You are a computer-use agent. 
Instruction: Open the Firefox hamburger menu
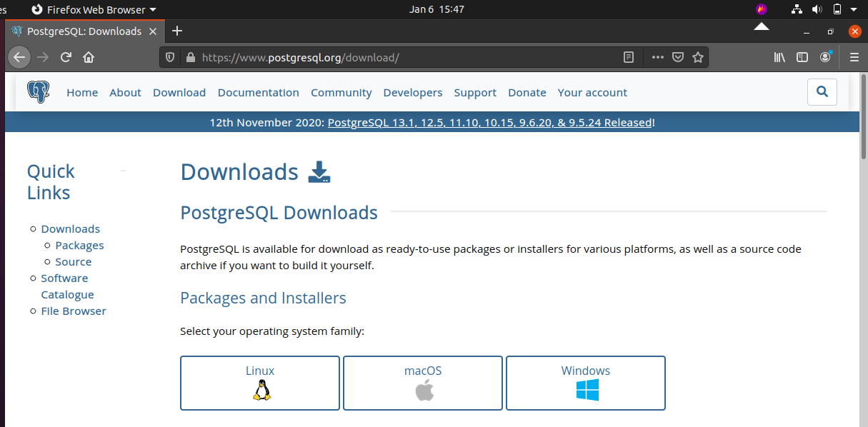click(x=854, y=58)
